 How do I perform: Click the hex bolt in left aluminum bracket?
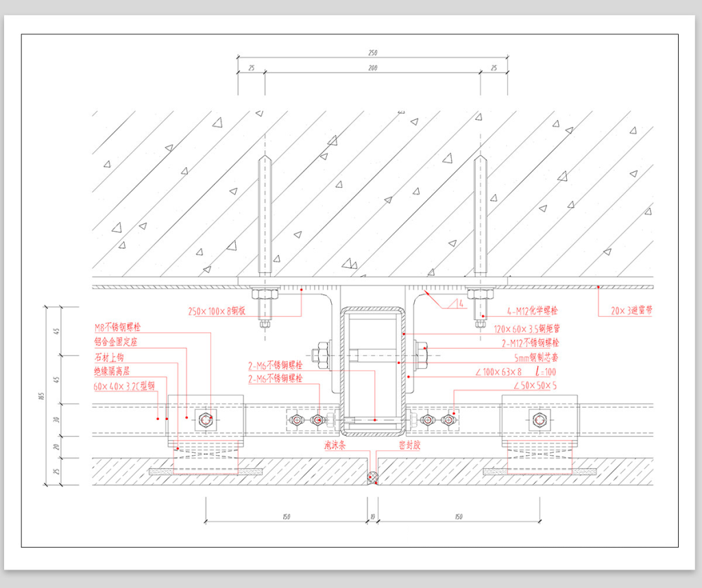[205, 420]
